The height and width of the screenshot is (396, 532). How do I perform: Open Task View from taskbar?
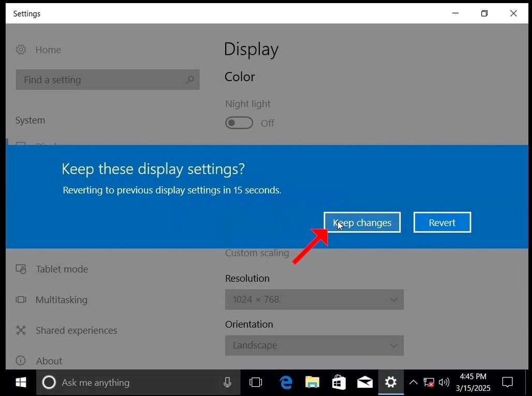256,383
